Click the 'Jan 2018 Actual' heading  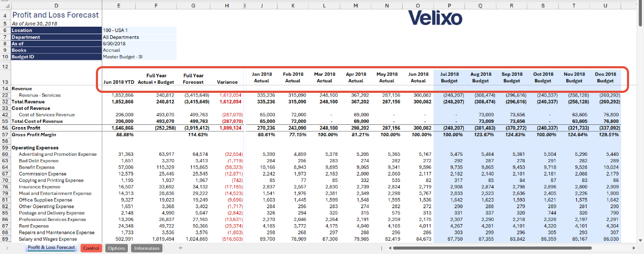(x=261, y=77)
